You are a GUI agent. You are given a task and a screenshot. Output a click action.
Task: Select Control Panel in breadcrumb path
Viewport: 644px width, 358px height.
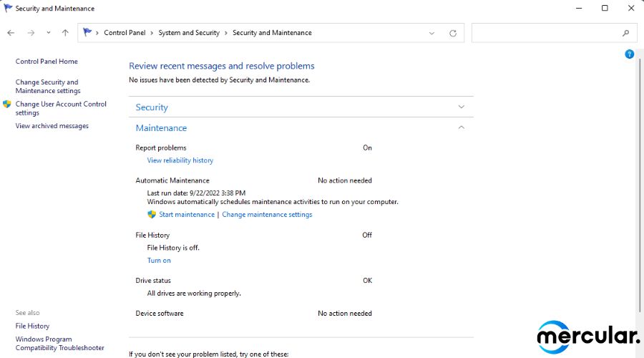coord(125,33)
